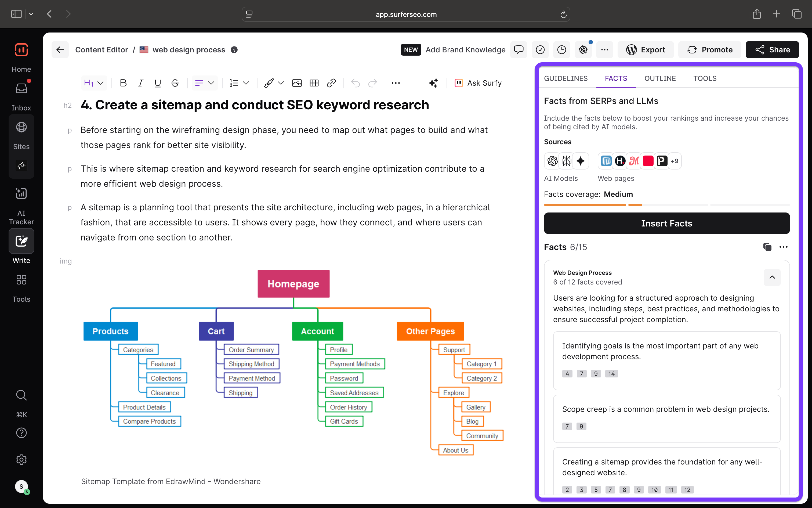Image resolution: width=812 pixels, height=508 pixels.
Task: Click the Export to WordPress button
Action: (x=646, y=50)
